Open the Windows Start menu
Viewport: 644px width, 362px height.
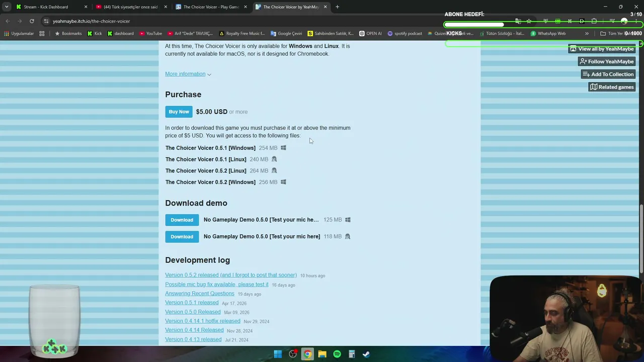pyautogui.click(x=278, y=354)
